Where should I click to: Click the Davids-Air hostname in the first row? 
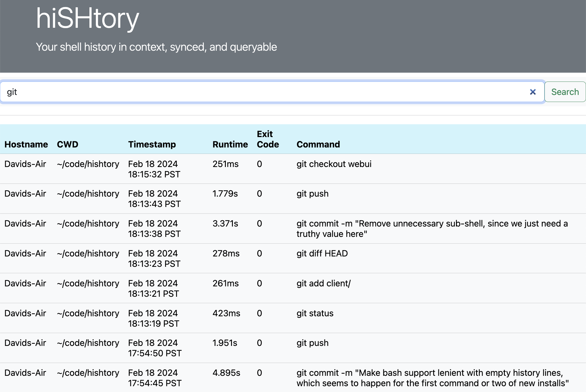click(25, 164)
